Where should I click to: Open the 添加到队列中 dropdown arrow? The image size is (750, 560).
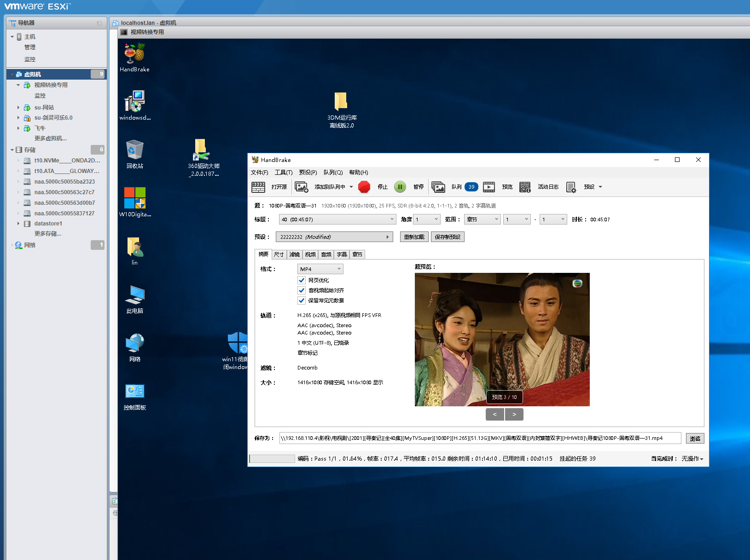351,187
